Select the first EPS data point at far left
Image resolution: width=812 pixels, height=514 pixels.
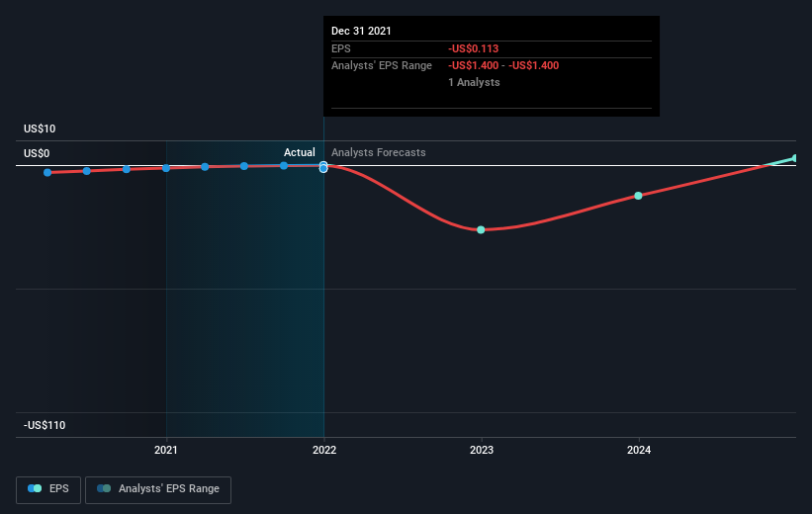[47, 172]
